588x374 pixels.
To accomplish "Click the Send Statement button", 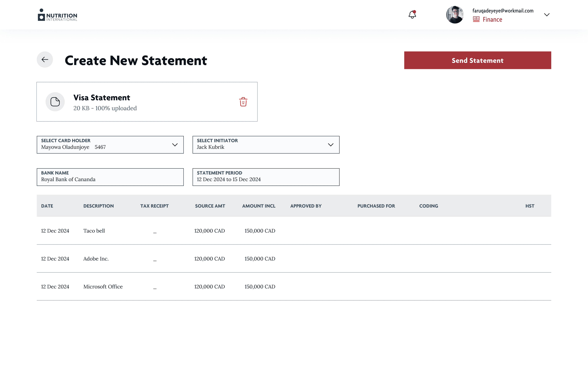I will pos(477,60).
